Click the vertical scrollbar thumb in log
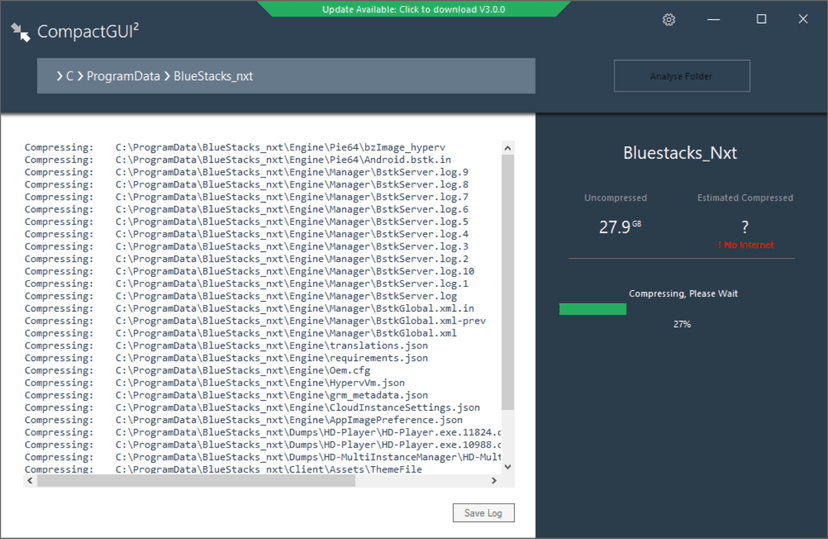This screenshot has width=828, height=539. pyautogui.click(x=507, y=280)
